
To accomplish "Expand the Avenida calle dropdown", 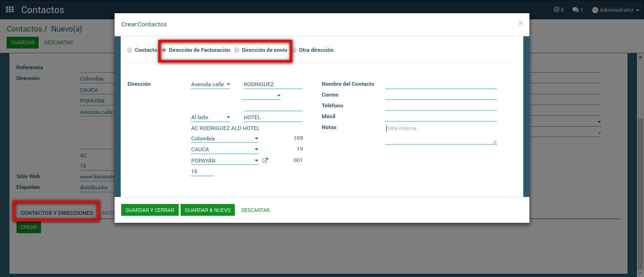I will (x=210, y=85).
